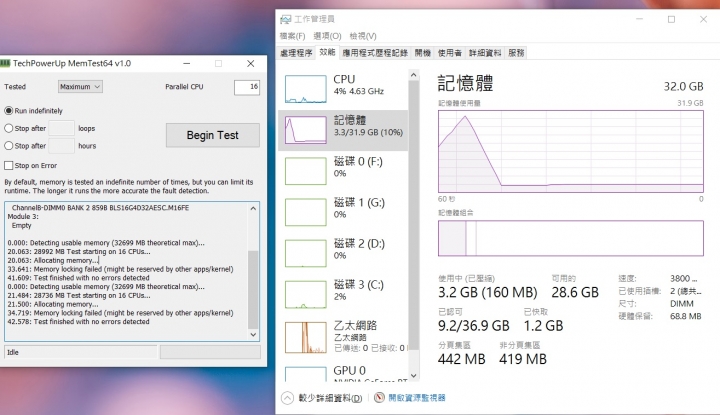The width and height of the screenshot is (720, 415).
Task: Open the 開啟資源監視器 link
Action: (417, 398)
